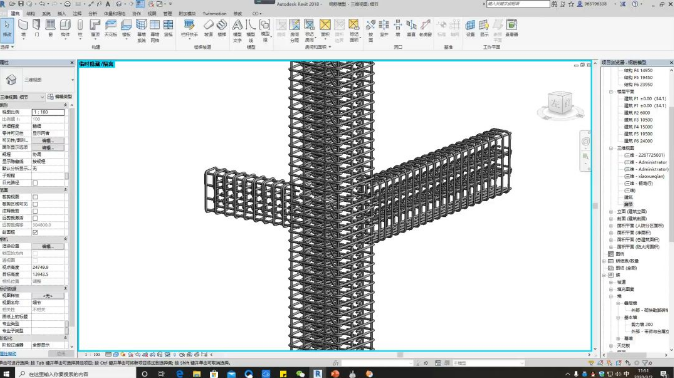Select the Curtain Grid tool
Image resolution: width=674 pixels, height=378 pixels.
155,31
